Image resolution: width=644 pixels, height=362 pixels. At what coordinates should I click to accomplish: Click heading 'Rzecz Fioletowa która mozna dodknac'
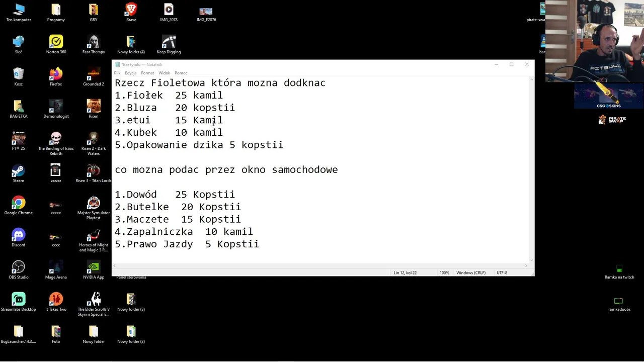[220, 83]
